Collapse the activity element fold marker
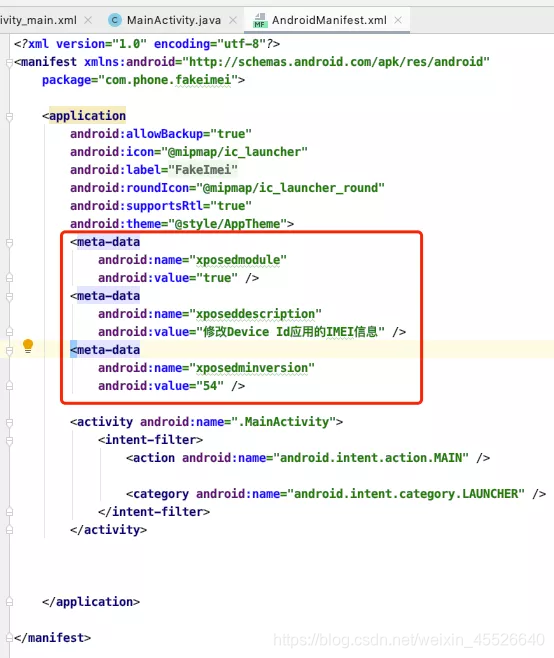This screenshot has height=658, width=554. tap(9, 422)
